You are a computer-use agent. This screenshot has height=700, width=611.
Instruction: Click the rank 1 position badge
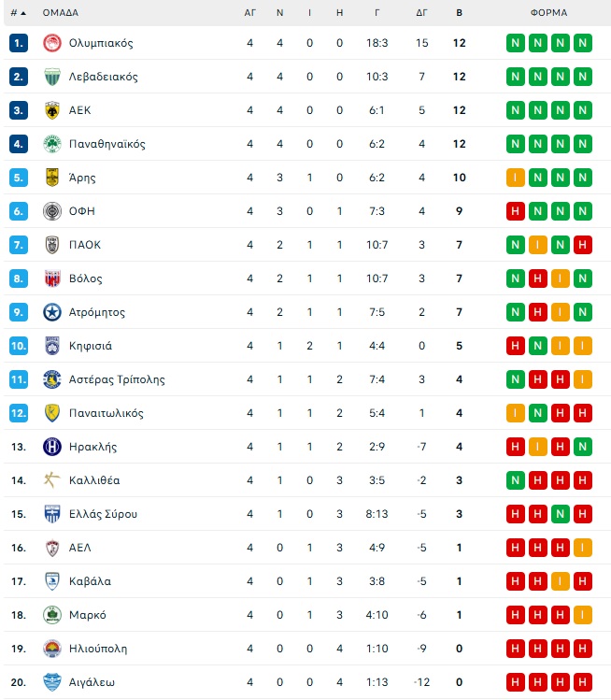pyautogui.click(x=20, y=43)
